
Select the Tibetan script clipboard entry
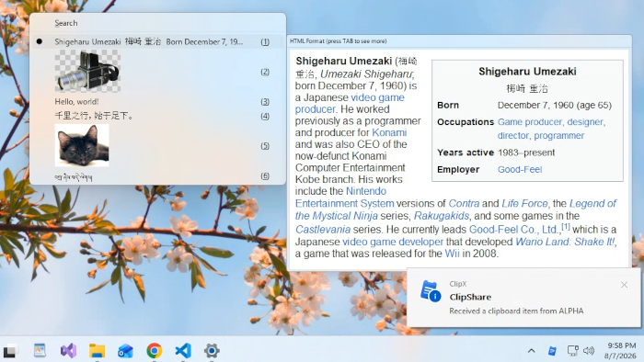(x=74, y=177)
